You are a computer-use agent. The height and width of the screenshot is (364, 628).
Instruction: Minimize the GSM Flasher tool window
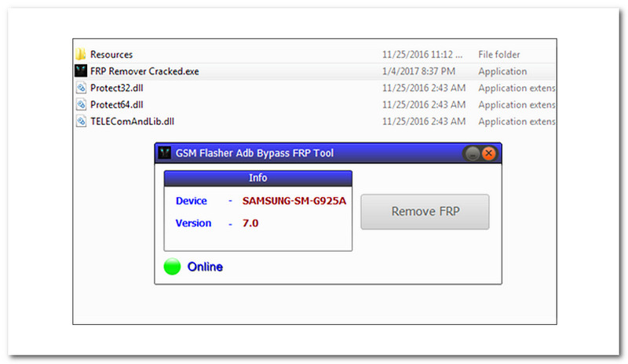[473, 154]
